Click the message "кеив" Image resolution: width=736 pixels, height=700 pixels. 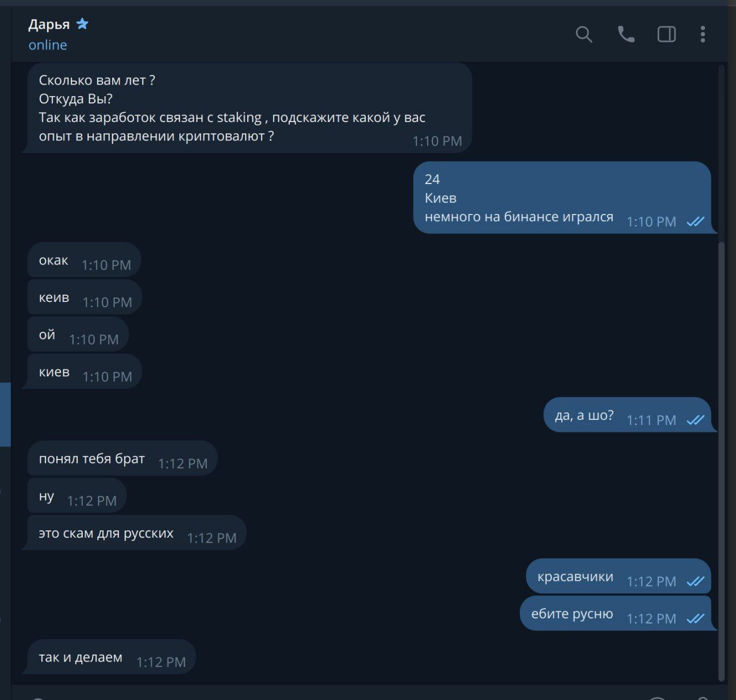pos(85,297)
